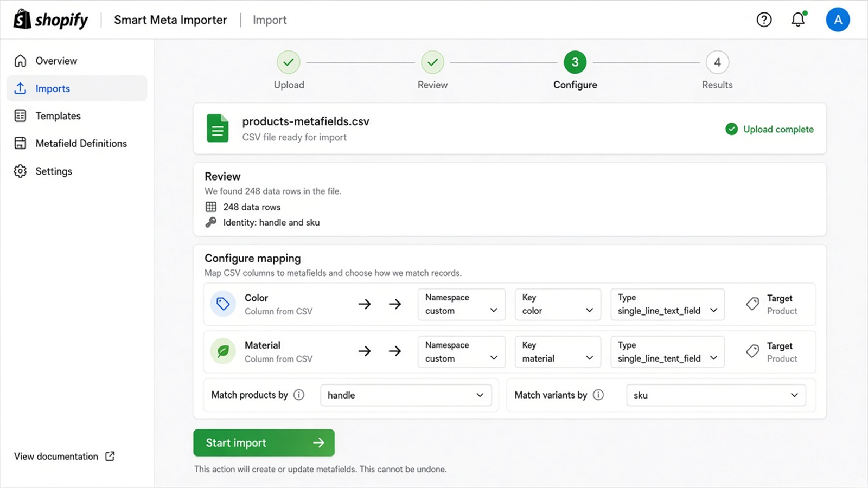The height and width of the screenshot is (488, 868).
Task: Click the info icon beside Match products by
Action: (x=299, y=395)
